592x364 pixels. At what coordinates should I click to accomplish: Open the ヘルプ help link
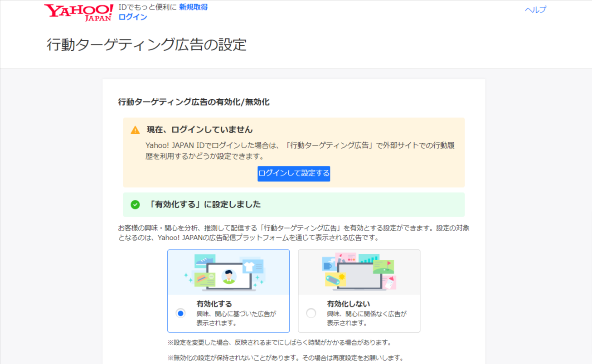click(x=535, y=10)
